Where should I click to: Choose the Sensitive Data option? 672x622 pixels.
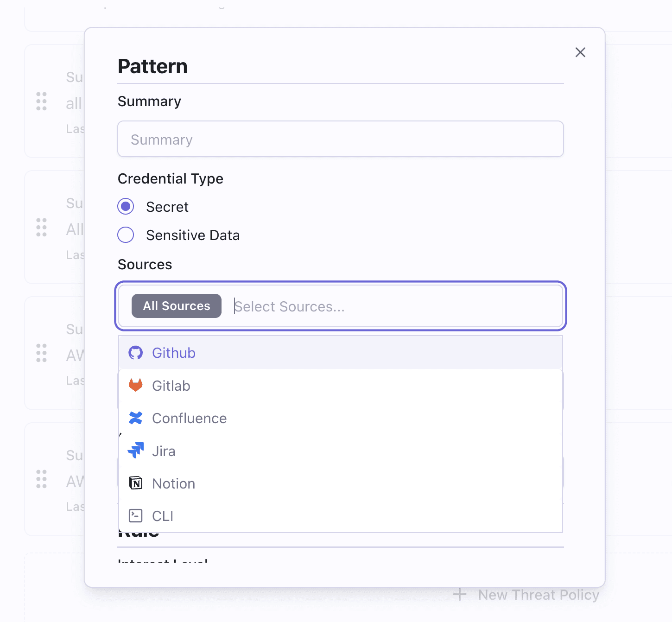click(126, 235)
